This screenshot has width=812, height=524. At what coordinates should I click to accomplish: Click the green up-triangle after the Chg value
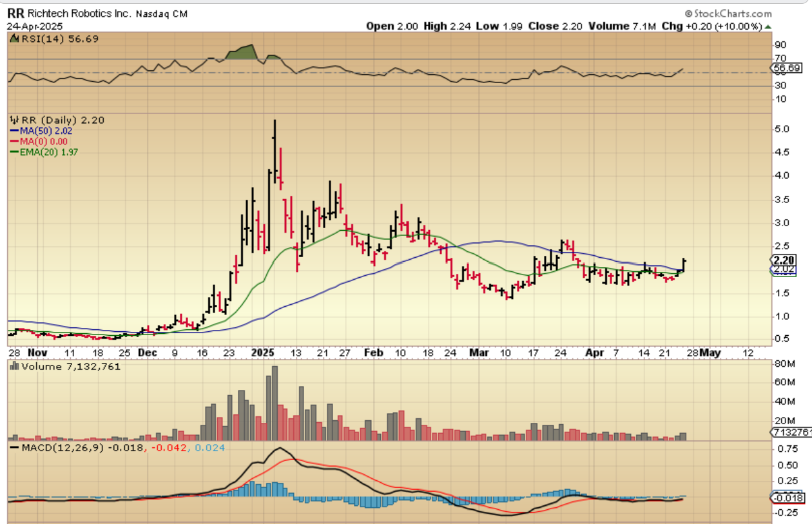tap(768, 26)
